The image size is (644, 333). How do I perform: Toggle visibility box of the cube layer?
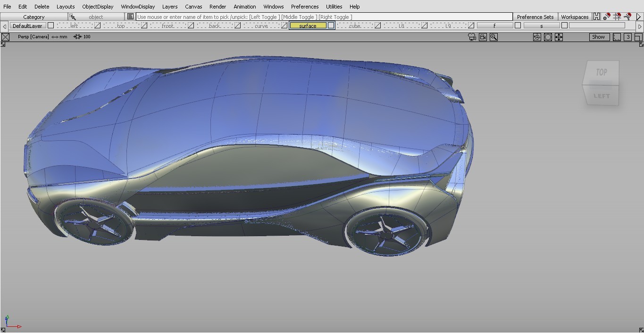(378, 26)
